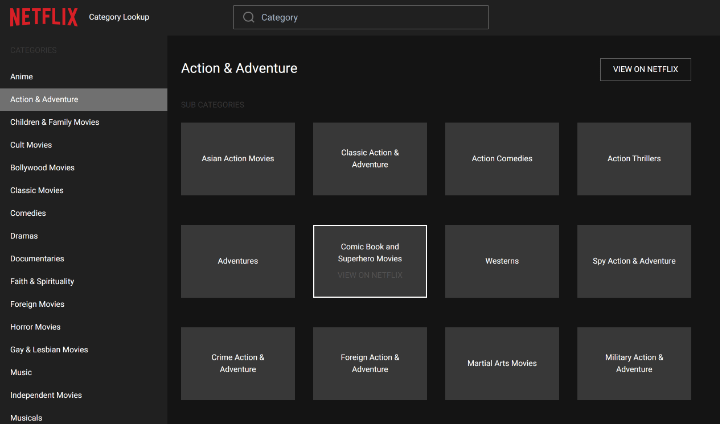The image size is (720, 424).
Task: Click the search magnifier icon
Action: [249, 17]
